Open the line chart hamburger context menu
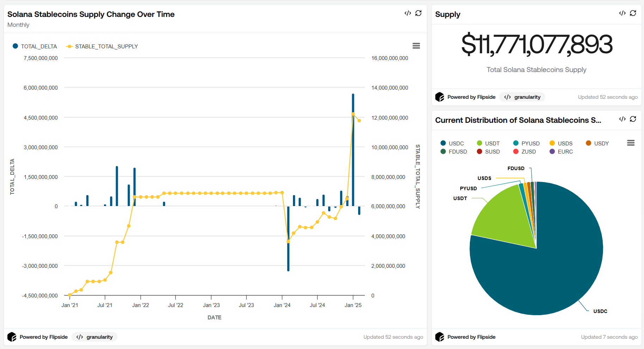Viewport: 644px width, 349px height. [x=416, y=46]
